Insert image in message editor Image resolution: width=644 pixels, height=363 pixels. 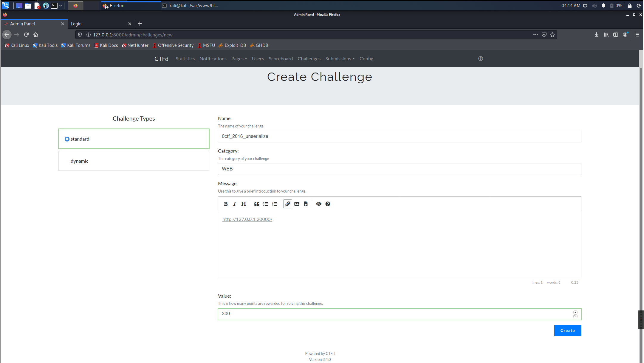click(297, 204)
